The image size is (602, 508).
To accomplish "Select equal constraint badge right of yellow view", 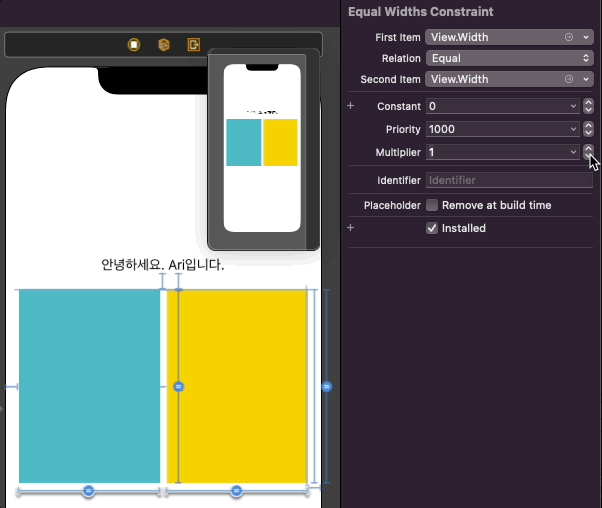I will pyautogui.click(x=327, y=387).
